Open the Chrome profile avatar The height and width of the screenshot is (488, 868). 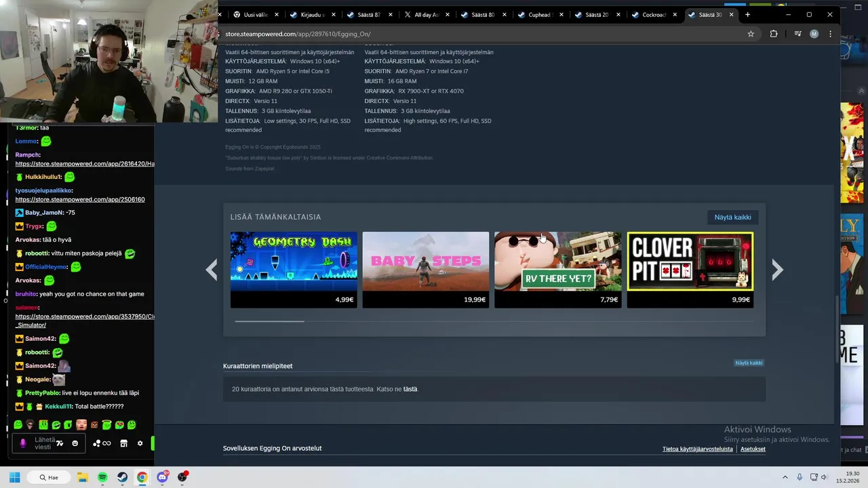(x=814, y=34)
